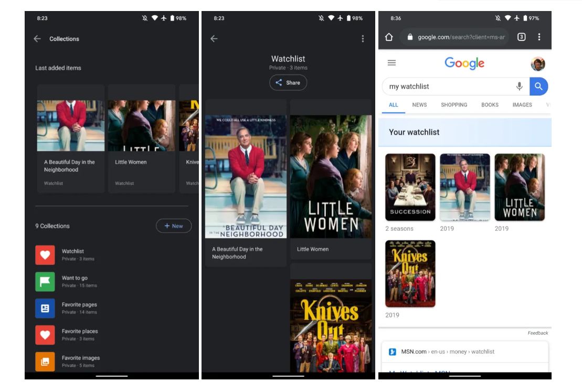Switch to the BOOKS search tab
This screenshot has height=392, width=582.
pos(490,105)
